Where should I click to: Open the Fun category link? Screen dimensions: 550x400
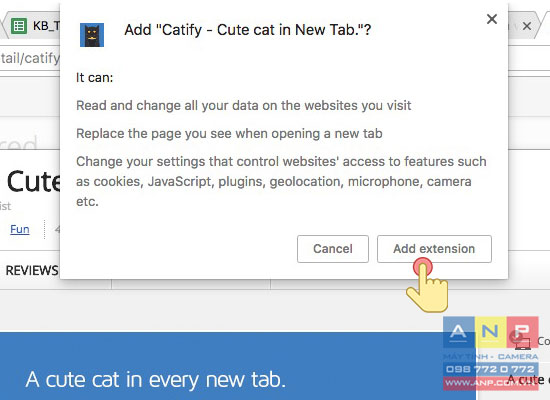point(20,229)
